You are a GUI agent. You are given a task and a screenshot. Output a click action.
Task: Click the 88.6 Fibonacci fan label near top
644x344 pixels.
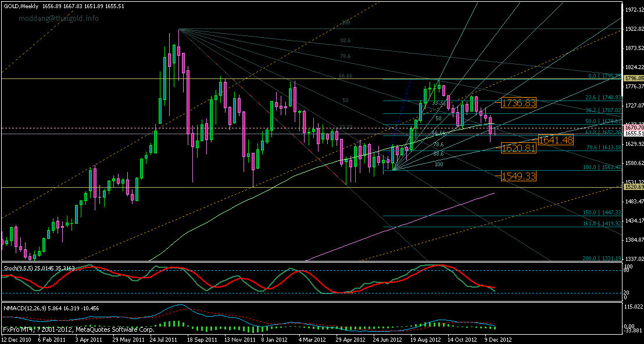click(x=345, y=41)
